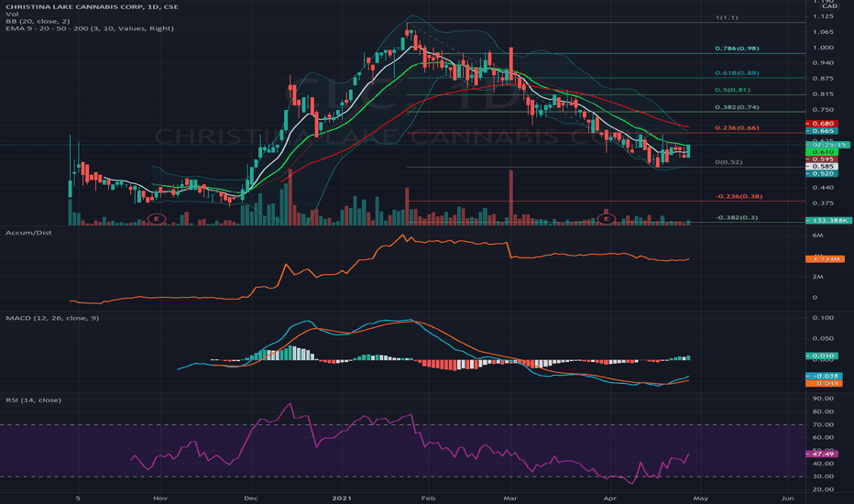Click the orange Accum/Dist value tag
The width and height of the screenshot is (854, 504).
click(825, 259)
